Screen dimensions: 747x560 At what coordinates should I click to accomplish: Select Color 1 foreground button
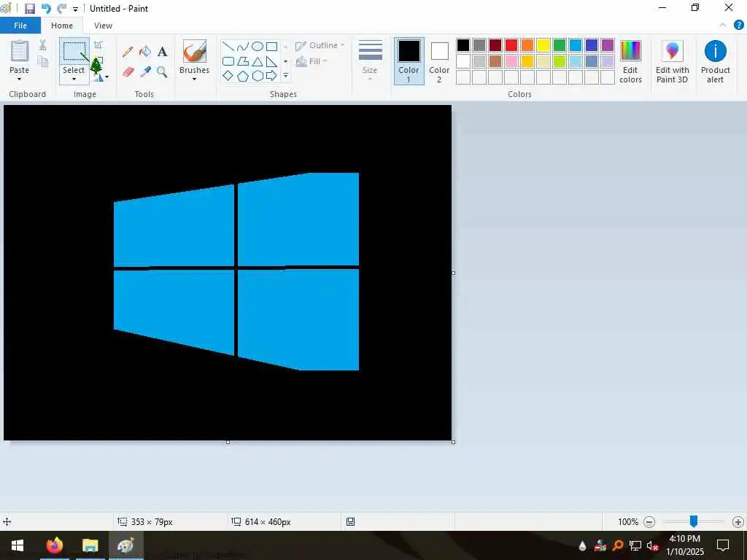click(409, 61)
